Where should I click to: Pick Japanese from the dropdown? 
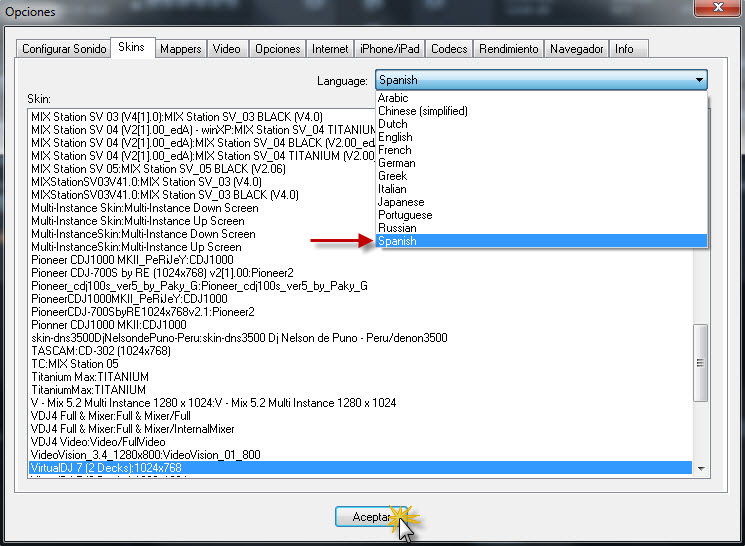[x=541, y=202]
